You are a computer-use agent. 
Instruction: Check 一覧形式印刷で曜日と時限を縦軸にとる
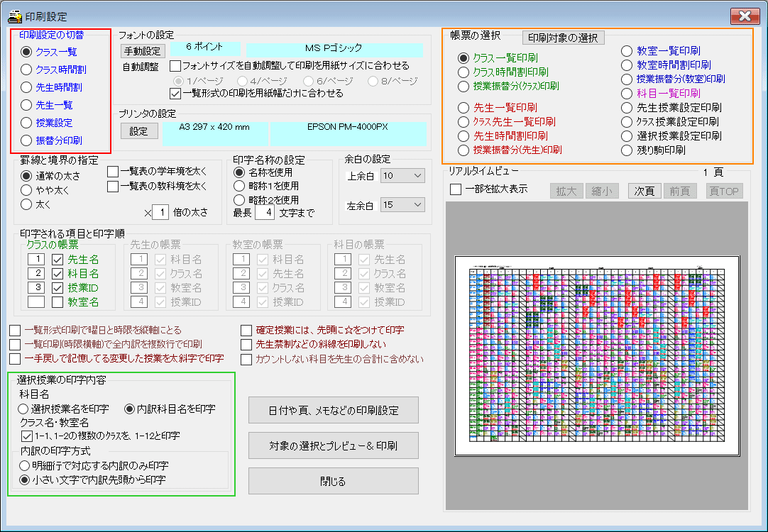(15, 331)
